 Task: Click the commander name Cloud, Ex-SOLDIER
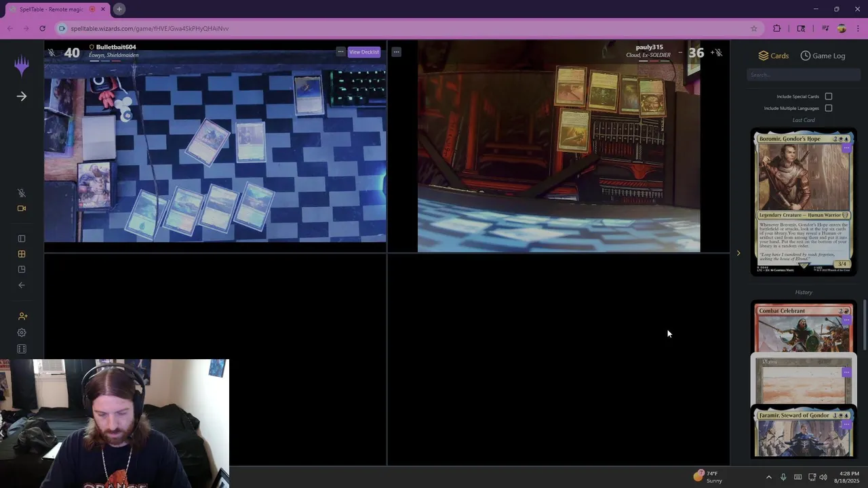click(x=648, y=55)
